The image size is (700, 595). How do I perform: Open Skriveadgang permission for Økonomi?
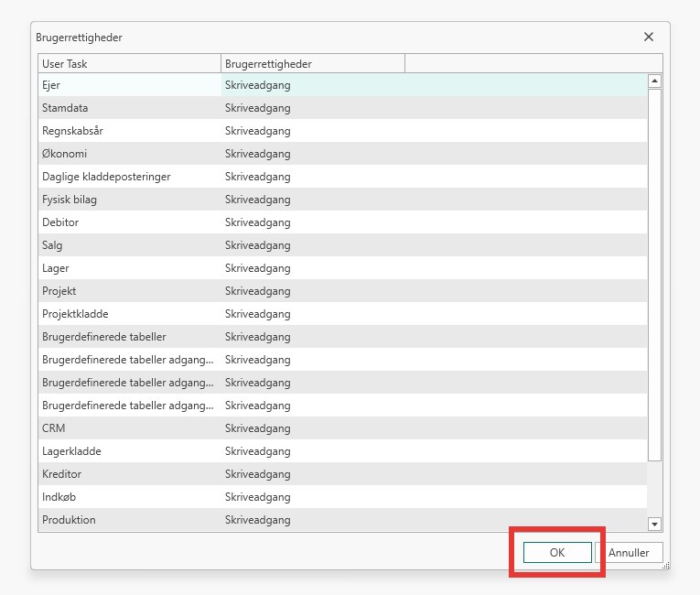(313, 154)
